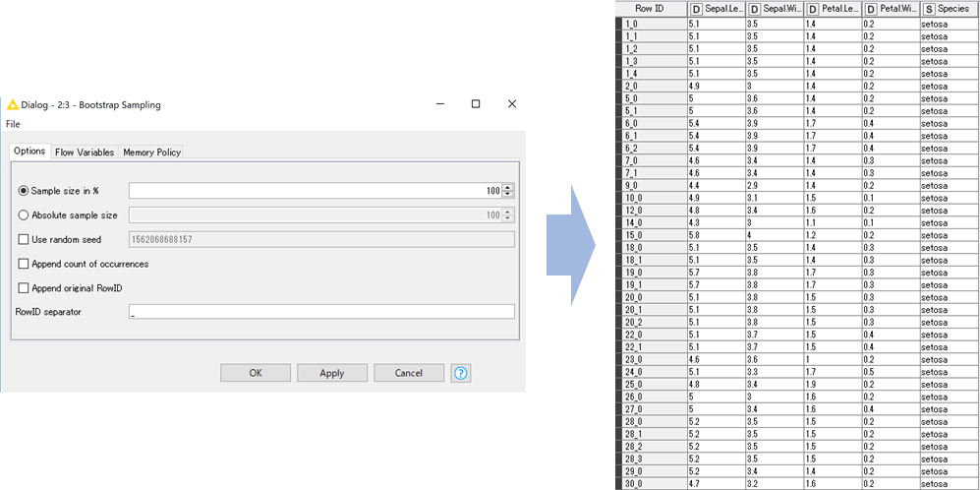The image size is (980, 490).
Task: Select row 15_0 in the table
Action: pyautogui.click(x=797, y=235)
